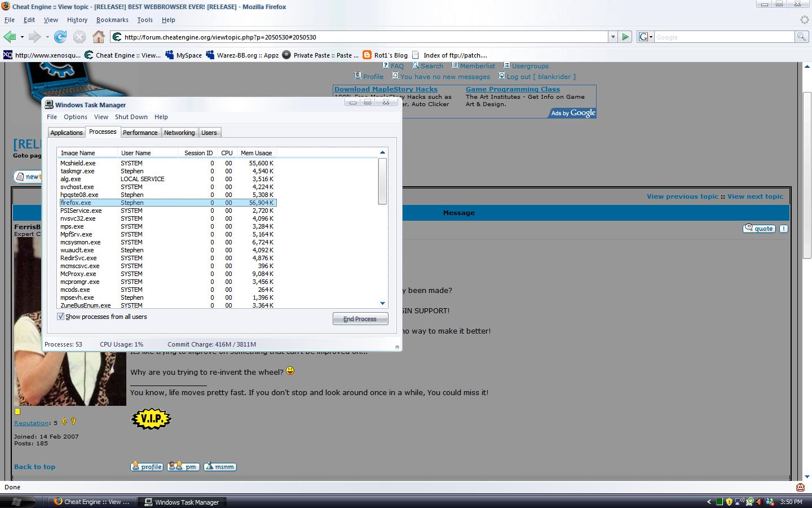Click the poster's profile button
This screenshot has width=812, height=508.
pyautogui.click(x=147, y=467)
